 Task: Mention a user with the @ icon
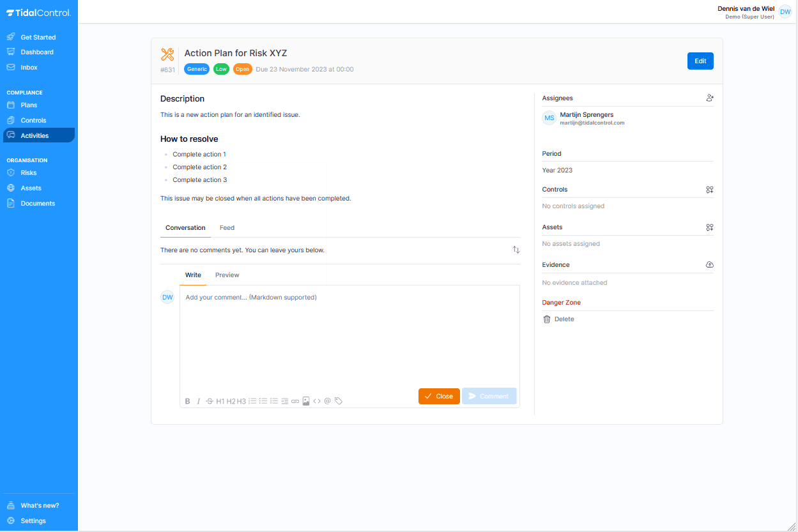point(328,401)
